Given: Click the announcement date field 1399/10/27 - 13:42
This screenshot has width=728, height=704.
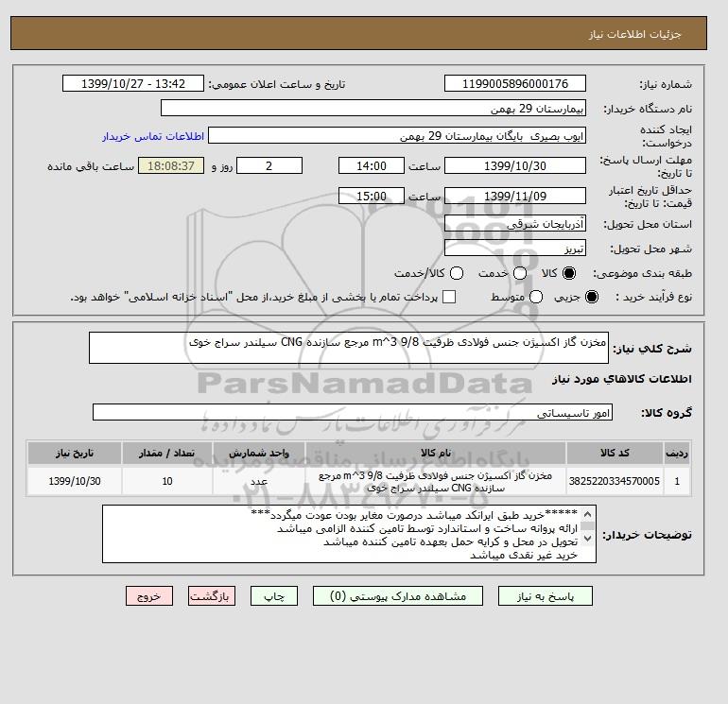Looking at the screenshot, I should [133, 83].
